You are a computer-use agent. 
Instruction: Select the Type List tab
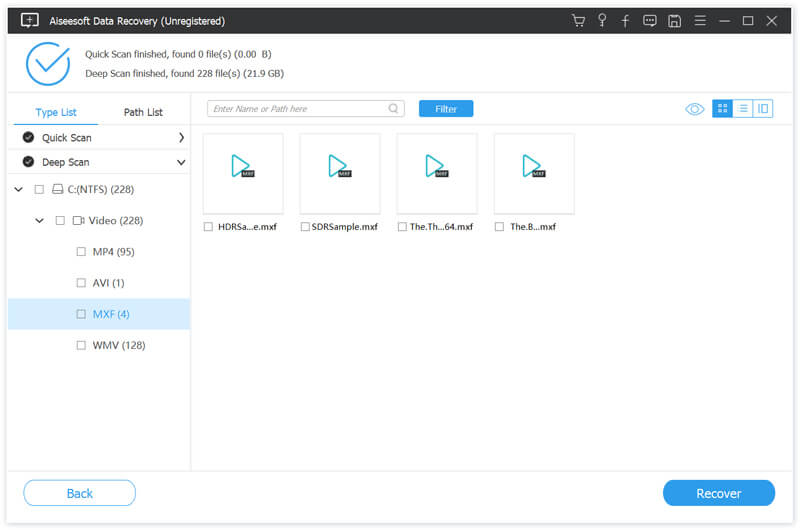point(56,112)
